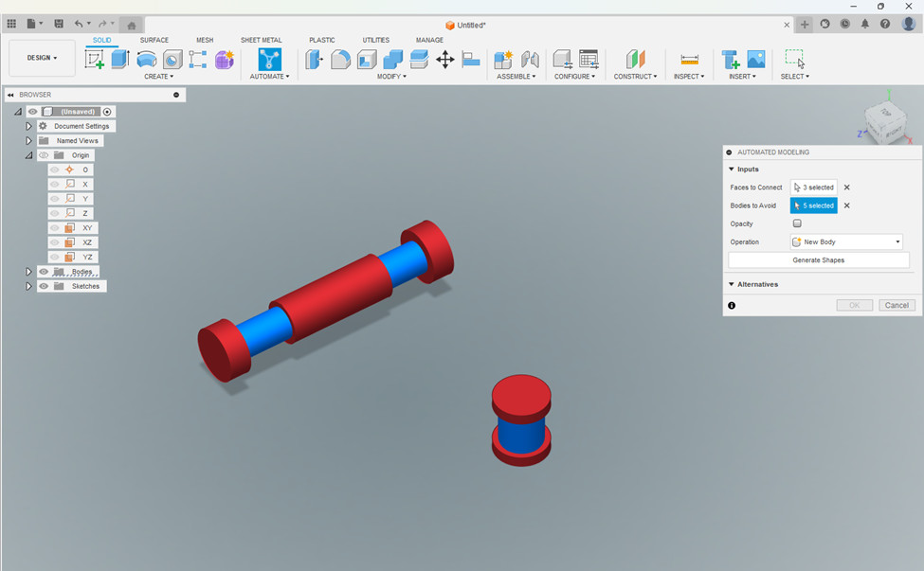Open the File menu icon
Viewport: 924px width, 571px height.
(31, 24)
